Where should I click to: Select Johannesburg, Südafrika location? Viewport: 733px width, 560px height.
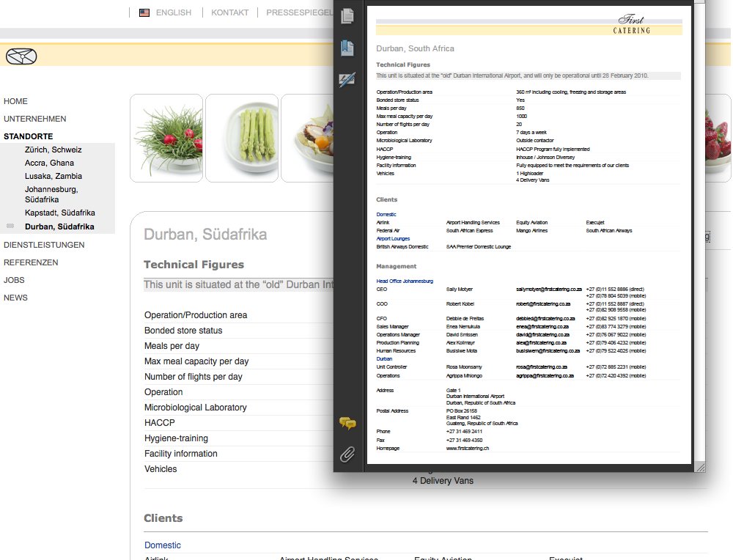[51, 194]
